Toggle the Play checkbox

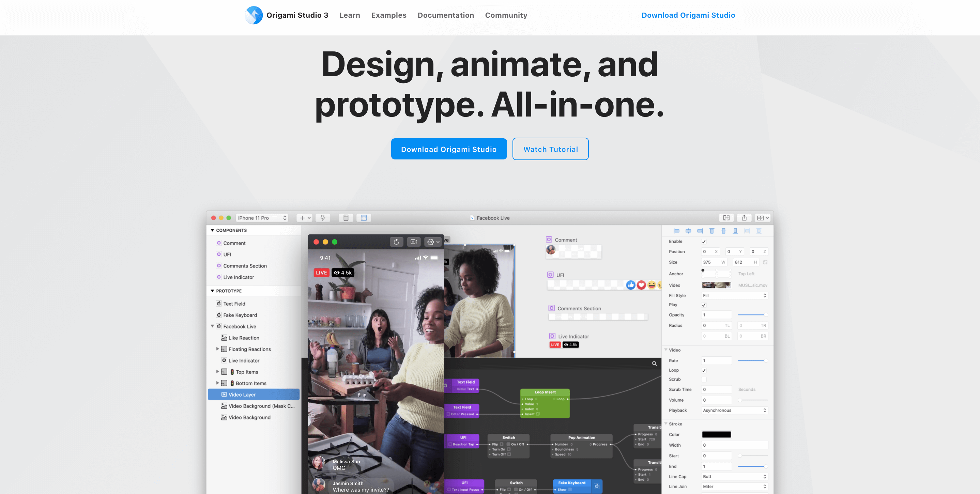[x=704, y=305]
